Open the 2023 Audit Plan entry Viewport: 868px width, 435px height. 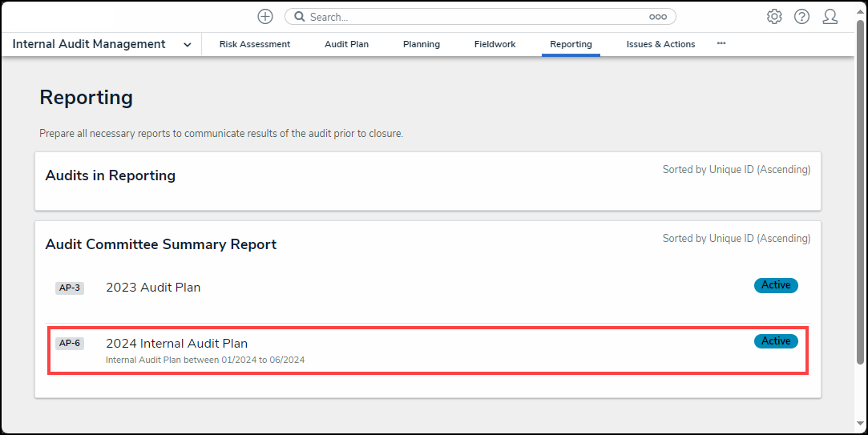click(x=153, y=288)
